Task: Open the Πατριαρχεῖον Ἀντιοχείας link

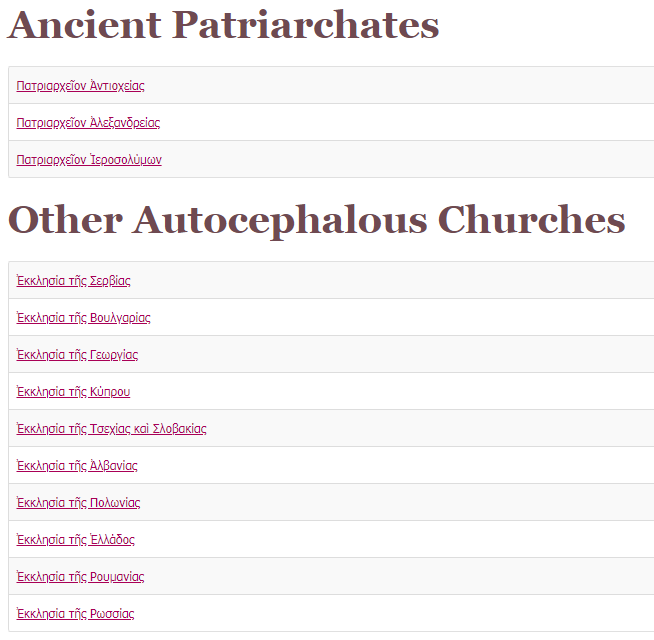Action: click(80, 86)
